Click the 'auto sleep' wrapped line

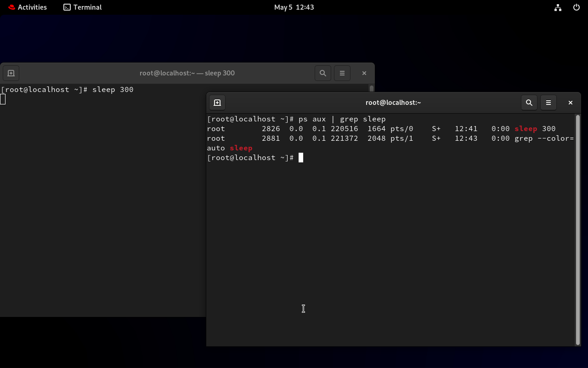click(230, 148)
